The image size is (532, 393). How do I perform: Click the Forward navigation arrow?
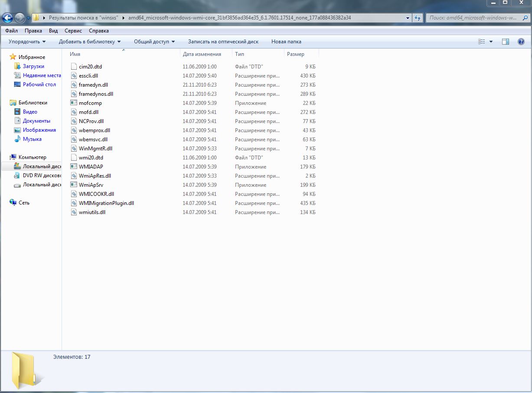20,18
